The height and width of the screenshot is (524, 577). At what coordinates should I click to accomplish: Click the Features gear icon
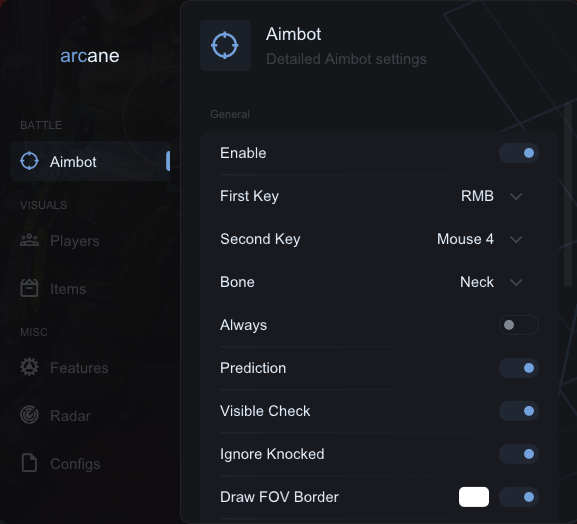pos(29,367)
